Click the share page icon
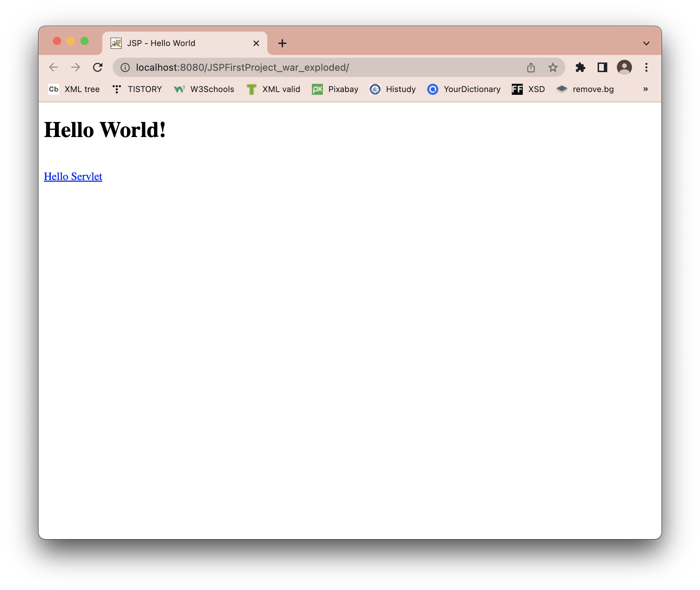 point(531,67)
